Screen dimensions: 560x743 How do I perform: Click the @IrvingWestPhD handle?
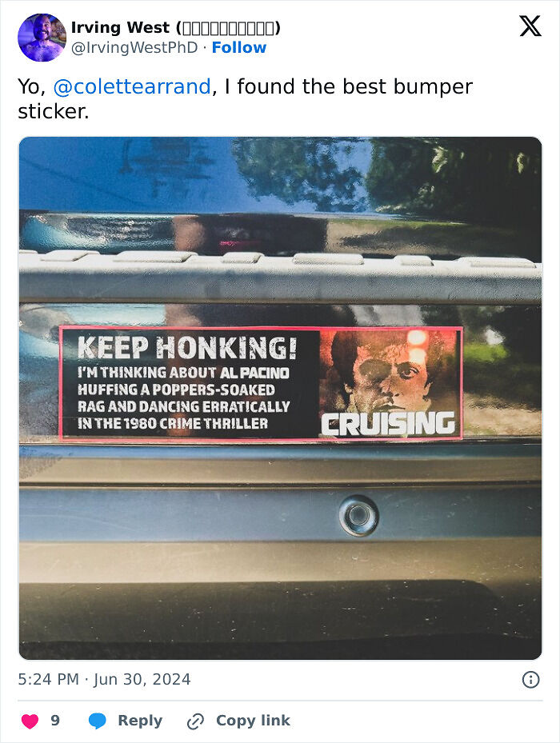[134, 47]
